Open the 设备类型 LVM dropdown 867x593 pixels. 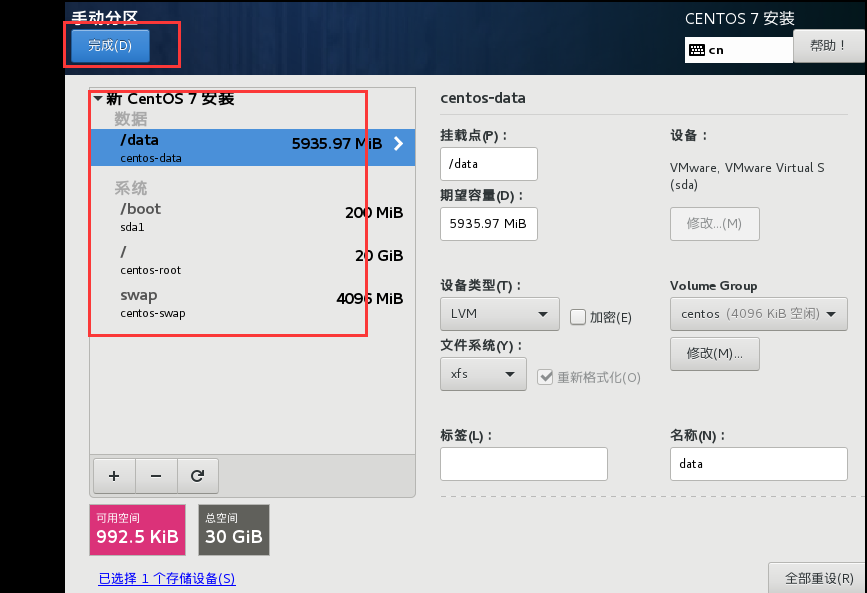pos(500,314)
